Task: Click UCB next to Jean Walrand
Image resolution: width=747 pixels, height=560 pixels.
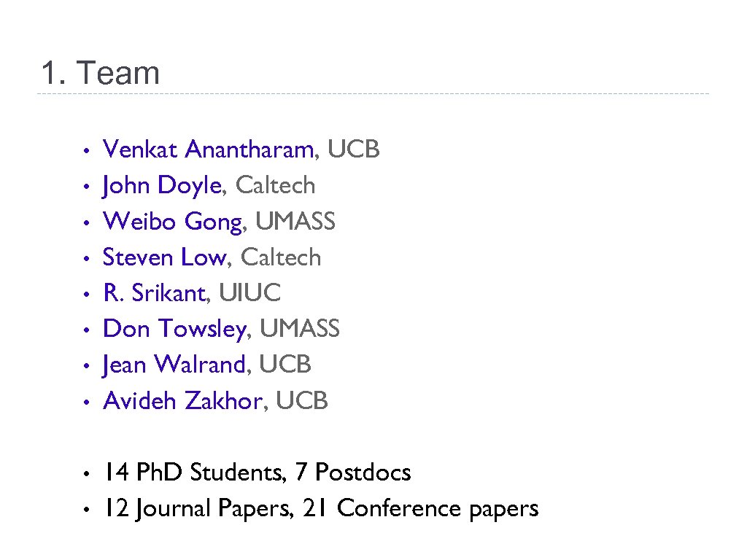Action: tap(285, 365)
